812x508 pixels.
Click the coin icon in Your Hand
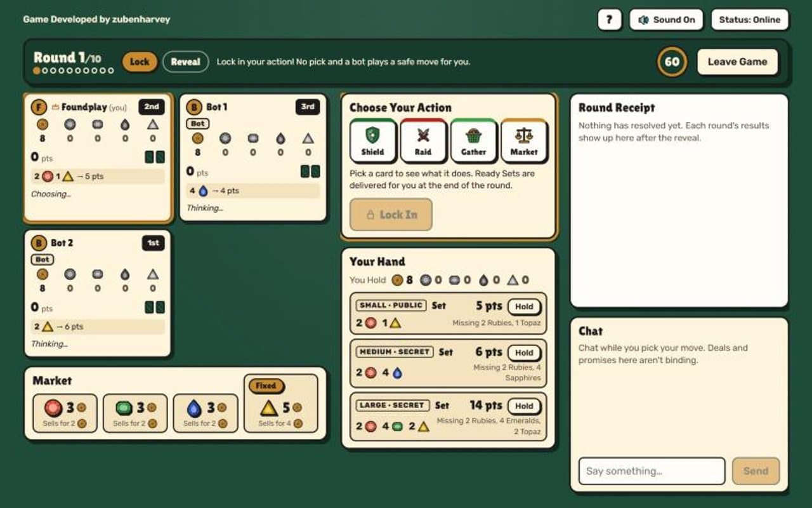[x=397, y=280]
